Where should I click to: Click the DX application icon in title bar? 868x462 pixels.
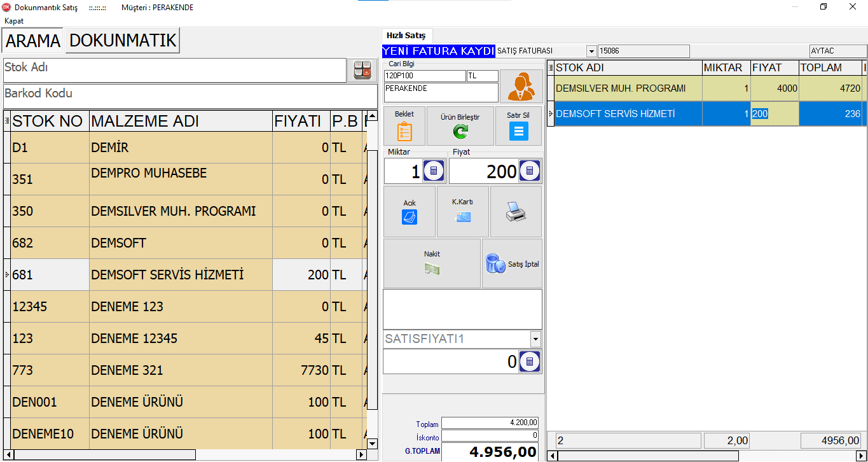pos(7,7)
